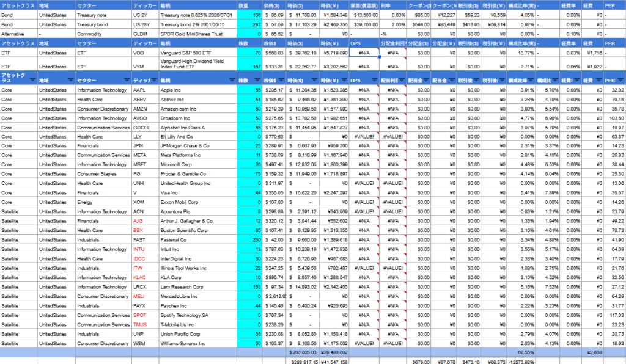Open the 時価(¥) filter icon in the stock header
The image size is (626, 364).
[344, 80]
